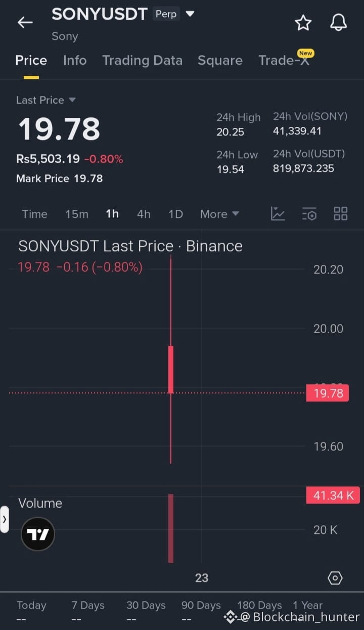364x630 pixels.
Task: Select the 1D interval
Action: click(175, 214)
